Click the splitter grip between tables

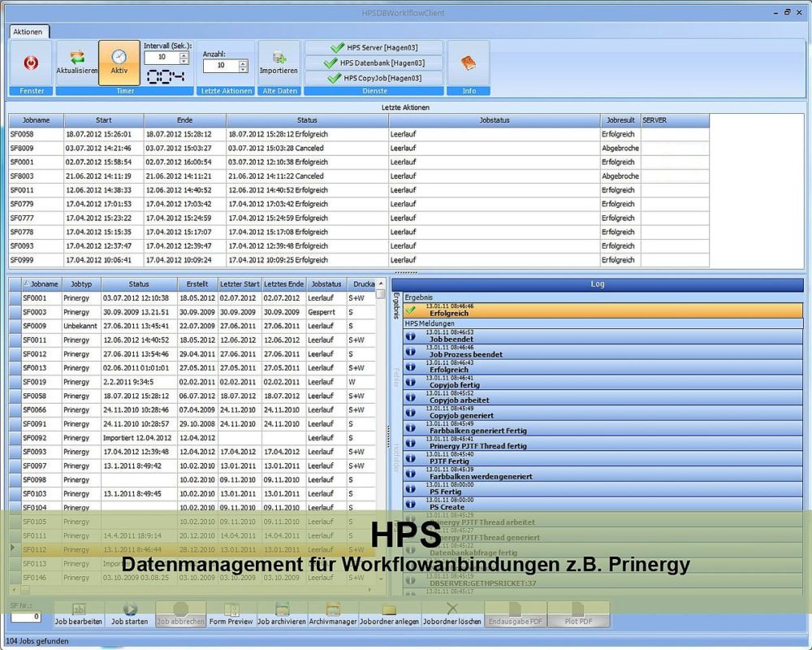[x=405, y=273]
